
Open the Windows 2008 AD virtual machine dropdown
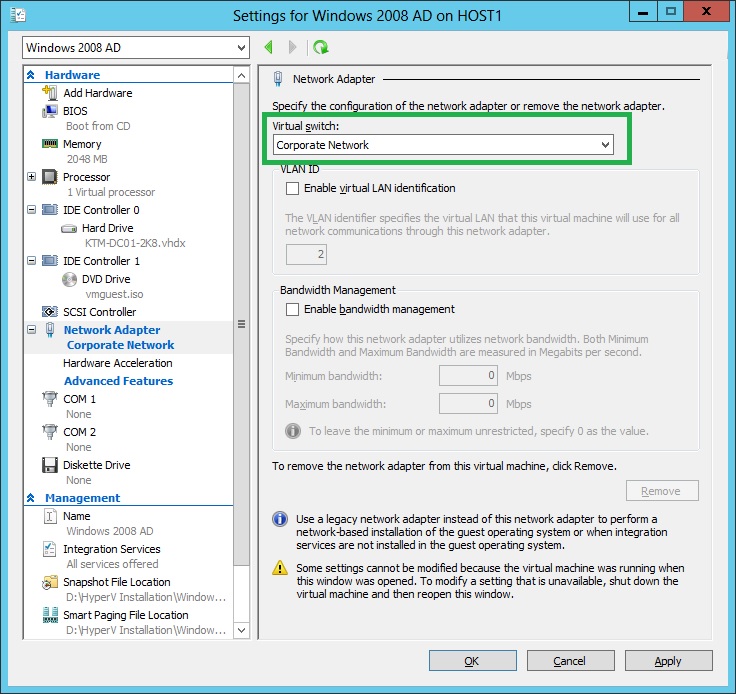(x=136, y=47)
